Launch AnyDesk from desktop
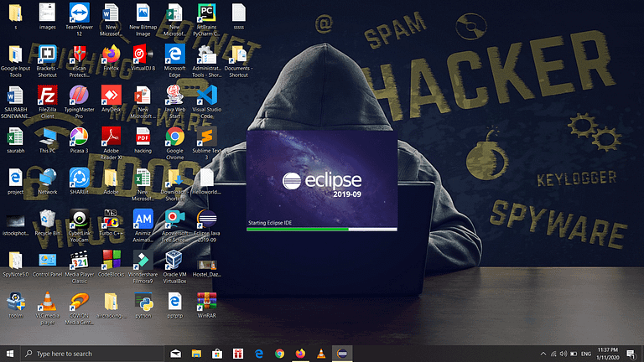 (x=111, y=99)
